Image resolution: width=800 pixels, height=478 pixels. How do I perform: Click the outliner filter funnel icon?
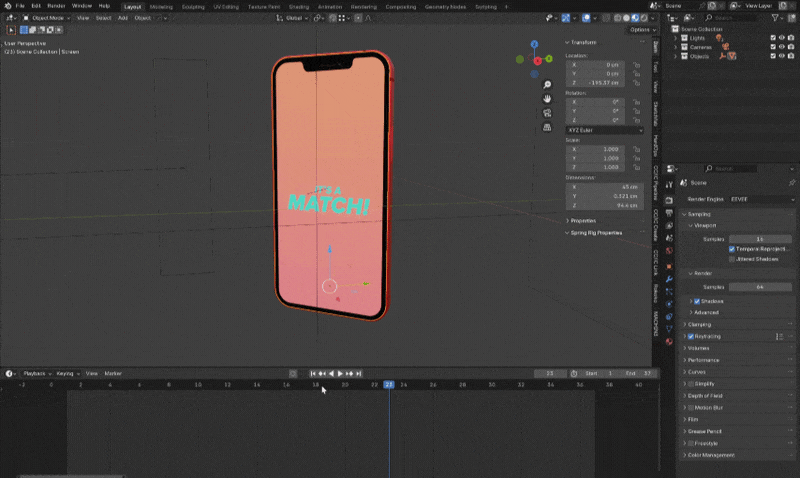click(773, 18)
